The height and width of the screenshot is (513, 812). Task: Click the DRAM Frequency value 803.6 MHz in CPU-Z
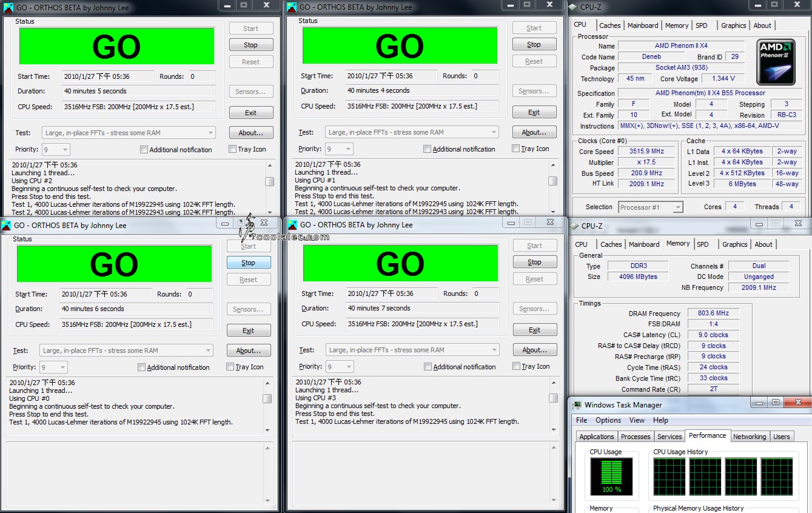[x=713, y=313]
